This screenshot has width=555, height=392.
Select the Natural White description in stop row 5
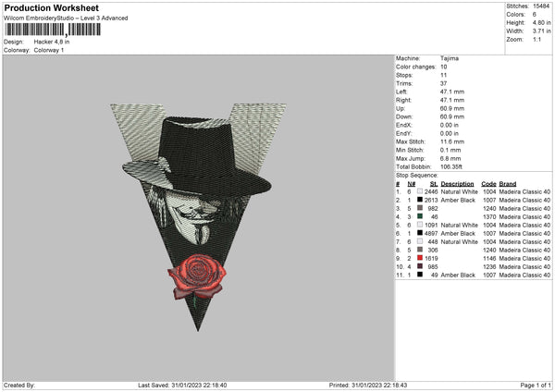tap(460, 225)
